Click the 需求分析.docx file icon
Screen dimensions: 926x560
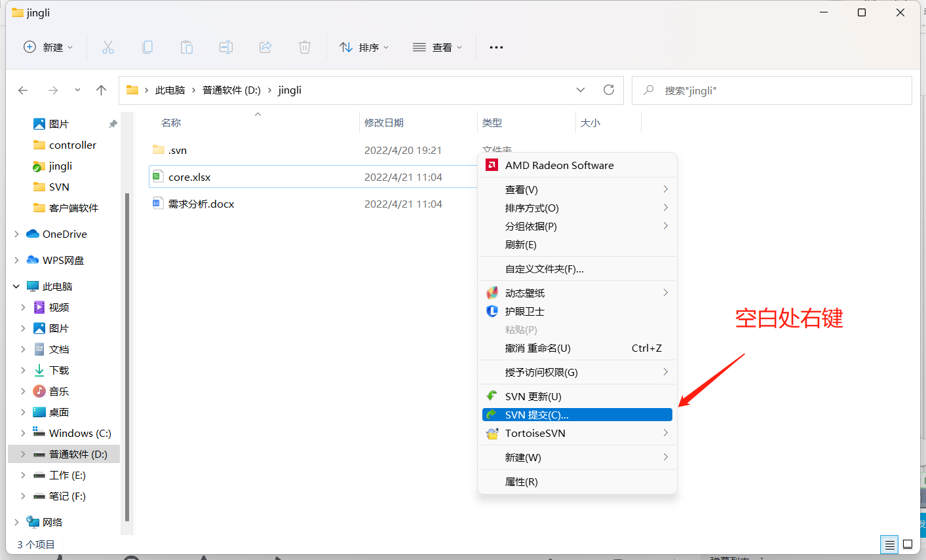tap(157, 203)
